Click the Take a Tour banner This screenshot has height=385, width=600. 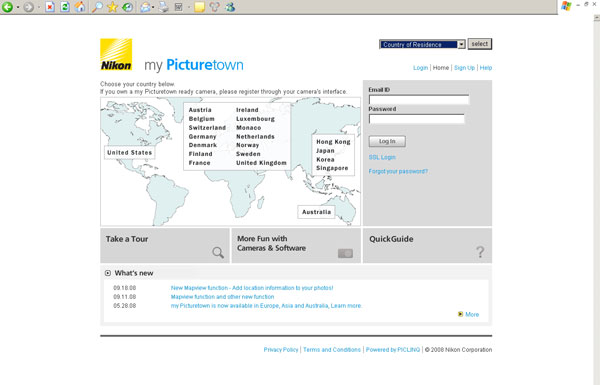[165, 245]
